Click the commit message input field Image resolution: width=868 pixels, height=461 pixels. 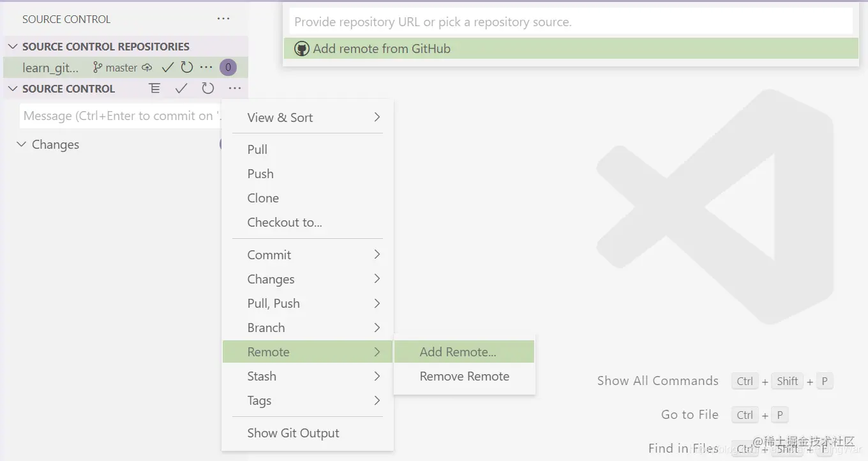[x=121, y=116]
